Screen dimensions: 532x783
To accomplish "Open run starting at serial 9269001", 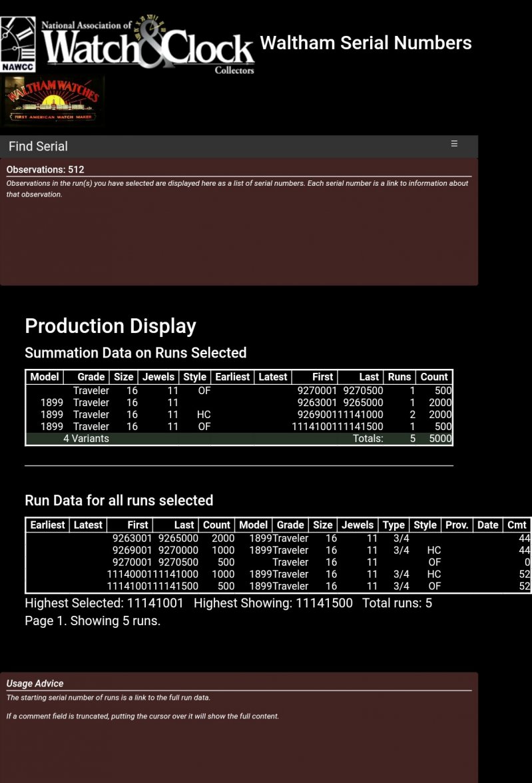I will [x=132, y=550].
